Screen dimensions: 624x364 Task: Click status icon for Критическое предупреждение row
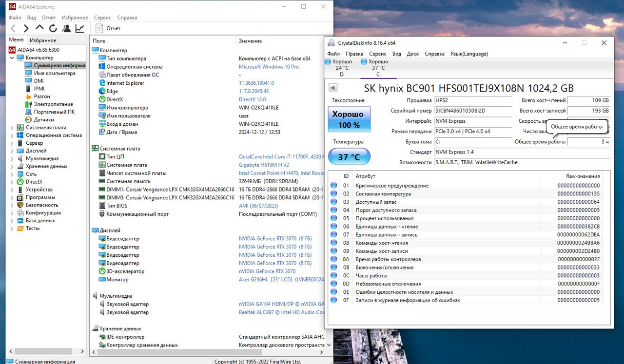334,185
